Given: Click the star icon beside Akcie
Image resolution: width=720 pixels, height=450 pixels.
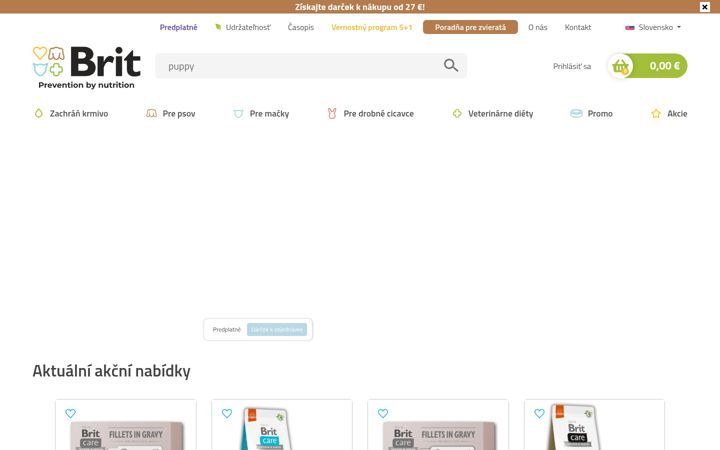Looking at the screenshot, I should click(656, 113).
